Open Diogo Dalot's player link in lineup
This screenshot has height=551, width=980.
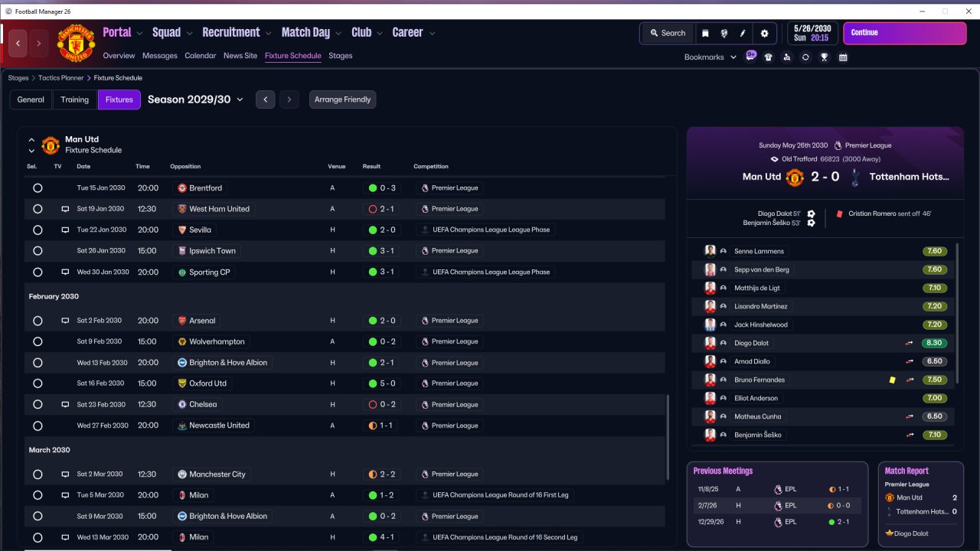(x=750, y=343)
